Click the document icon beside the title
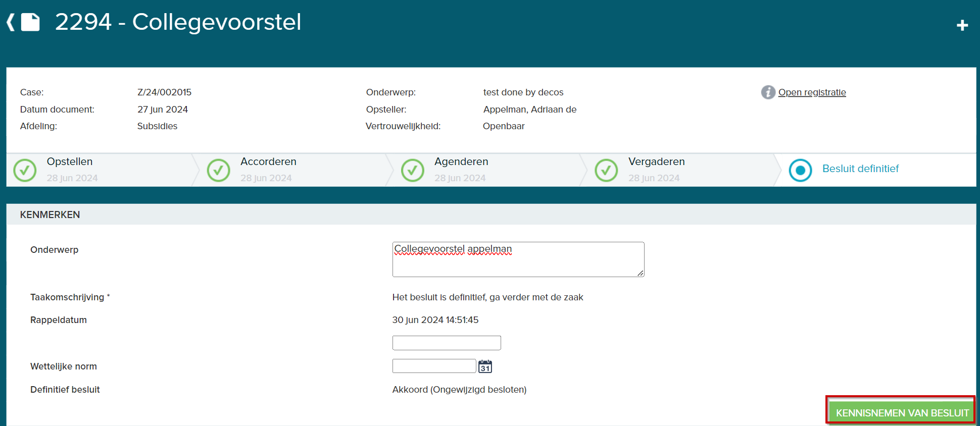Image resolution: width=980 pixels, height=426 pixels. (x=30, y=22)
